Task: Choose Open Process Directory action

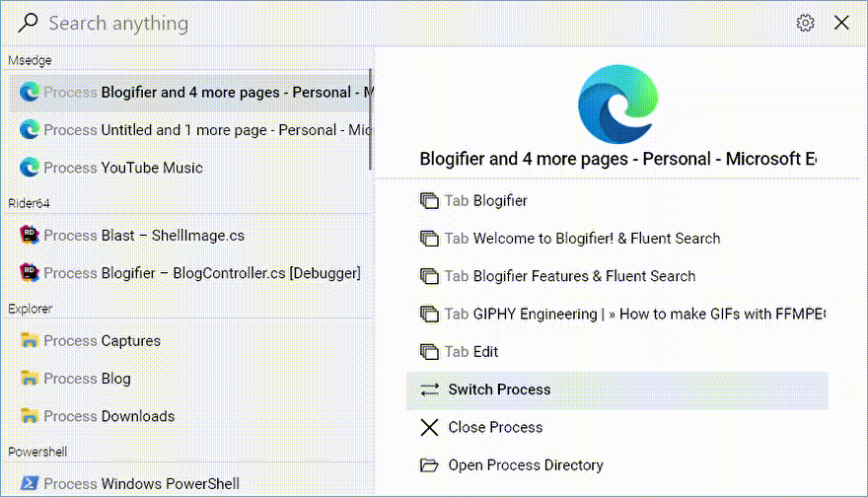Action: pos(617,464)
